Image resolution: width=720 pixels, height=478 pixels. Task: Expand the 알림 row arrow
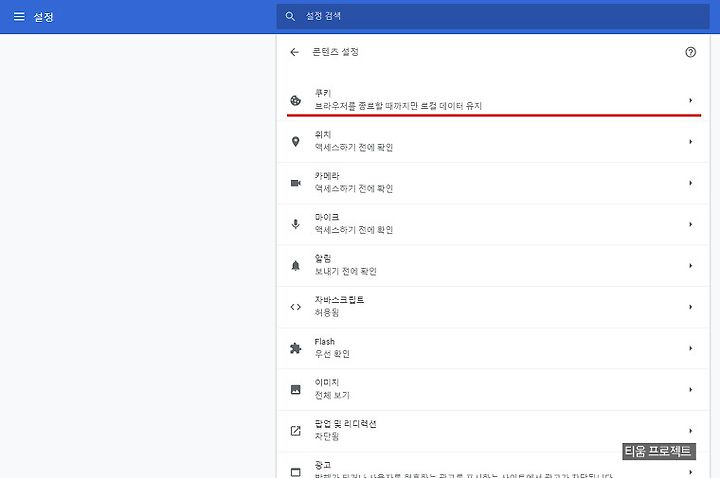pyautogui.click(x=691, y=265)
